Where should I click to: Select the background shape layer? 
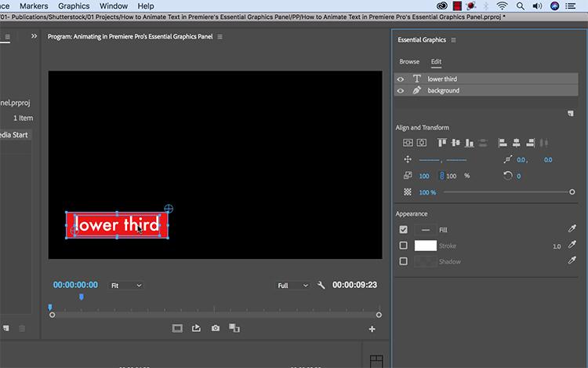[486, 90]
